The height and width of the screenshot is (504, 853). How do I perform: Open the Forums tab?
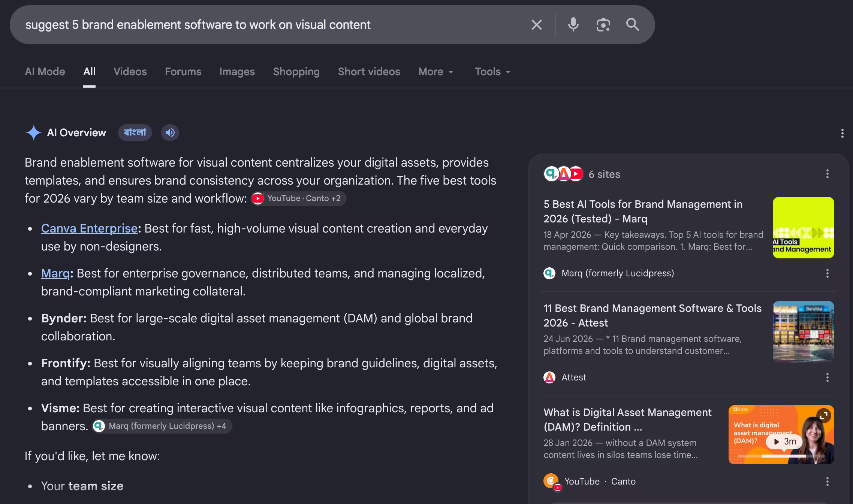183,72
